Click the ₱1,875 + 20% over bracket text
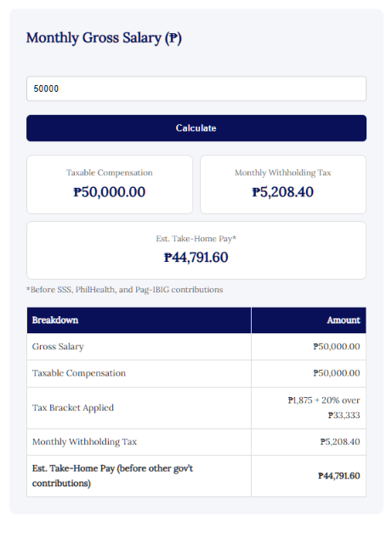Screen dimensions: 392x533 tap(324, 400)
